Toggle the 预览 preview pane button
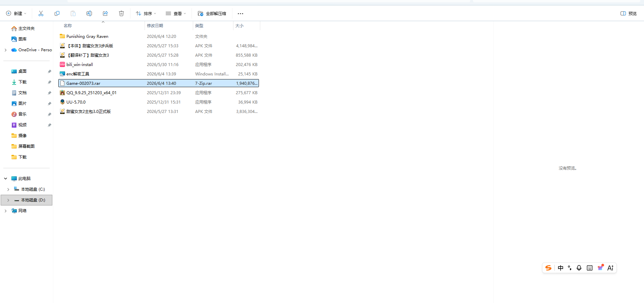The width and height of the screenshot is (644, 303). [629, 13]
